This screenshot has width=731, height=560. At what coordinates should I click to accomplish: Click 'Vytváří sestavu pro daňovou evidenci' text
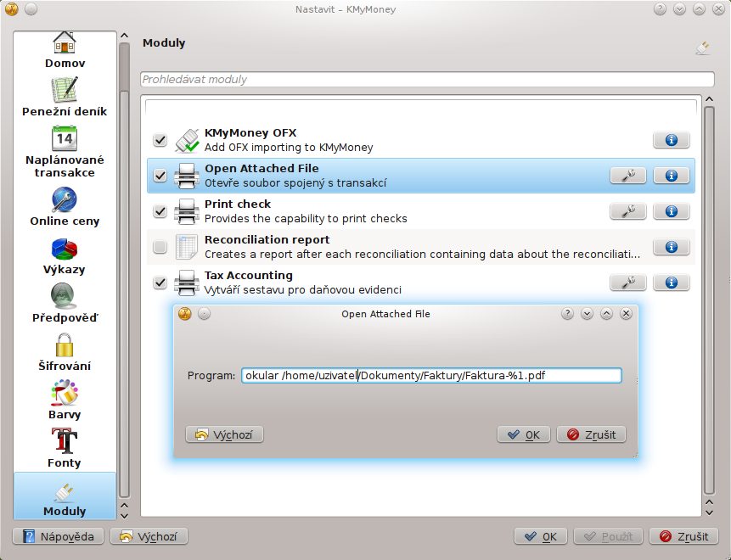(x=303, y=290)
